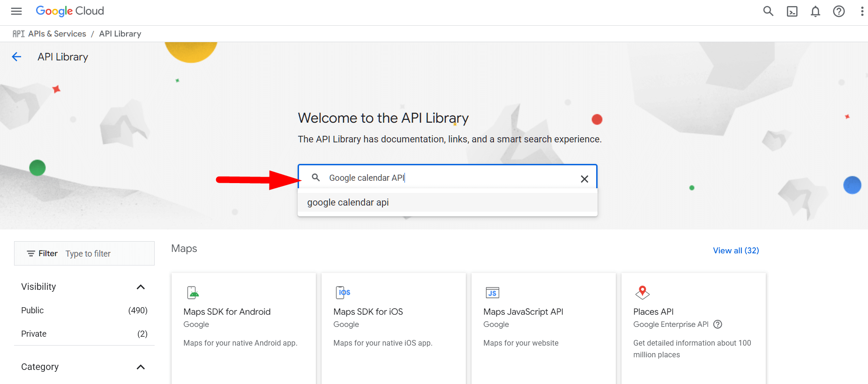
Task: Click 'Welcome to the API Library' heading
Action: point(383,118)
